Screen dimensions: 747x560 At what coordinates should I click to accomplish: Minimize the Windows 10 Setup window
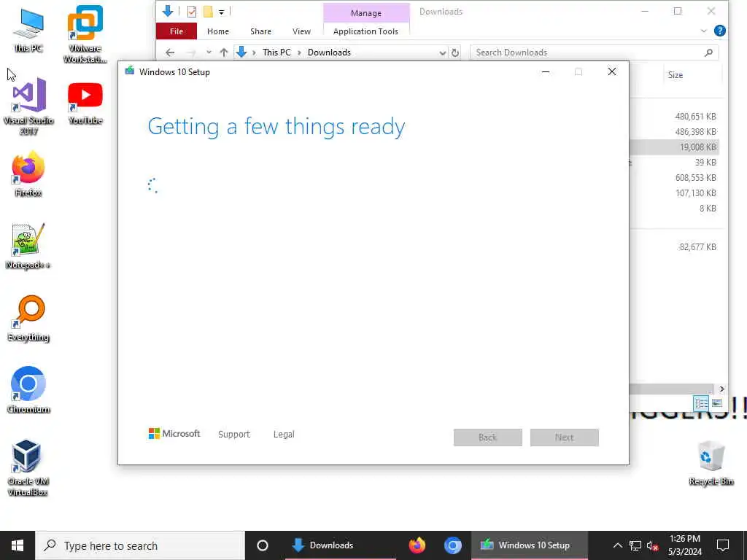pyautogui.click(x=546, y=72)
